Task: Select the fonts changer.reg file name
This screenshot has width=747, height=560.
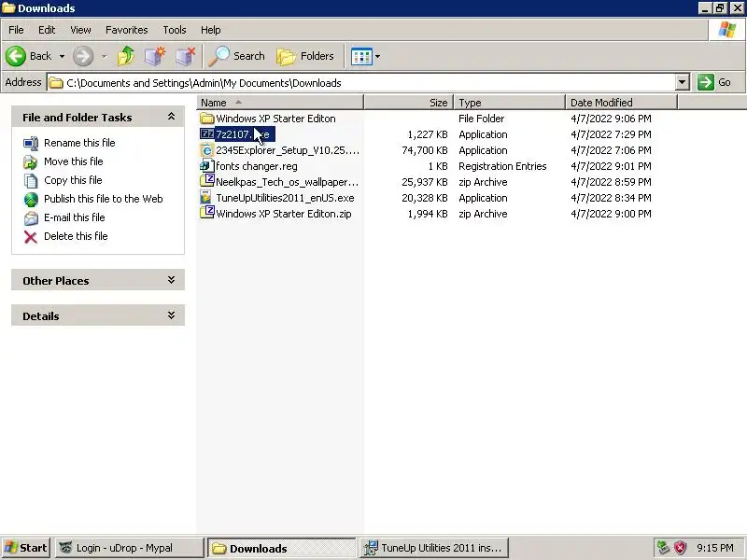Action: pos(256,166)
